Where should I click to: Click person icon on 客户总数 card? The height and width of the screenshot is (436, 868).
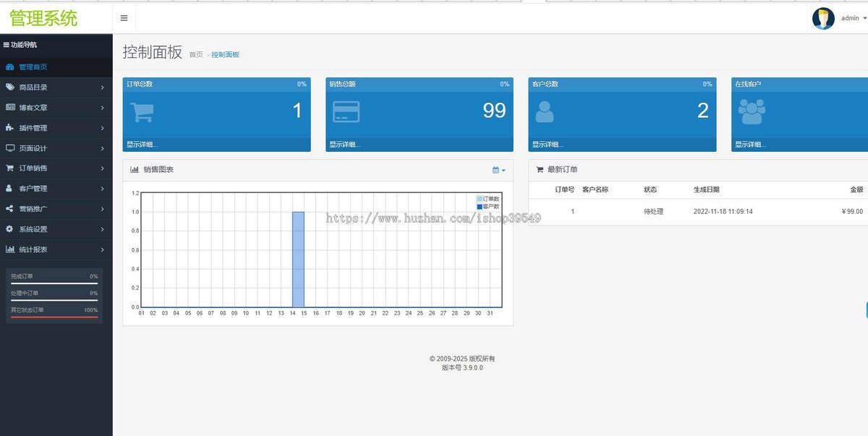tap(545, 111)
